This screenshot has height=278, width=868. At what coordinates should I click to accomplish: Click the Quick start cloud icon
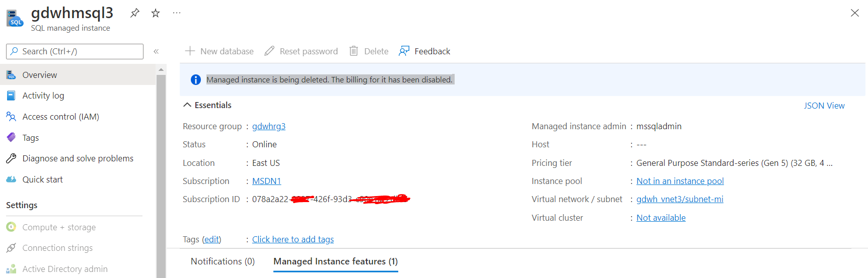click(11, 179)
